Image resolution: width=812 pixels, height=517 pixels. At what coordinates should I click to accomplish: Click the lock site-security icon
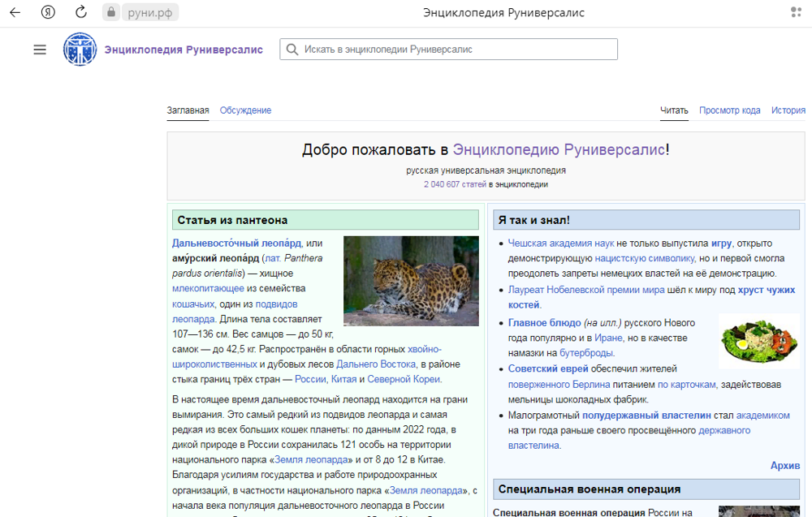[110, 12]
